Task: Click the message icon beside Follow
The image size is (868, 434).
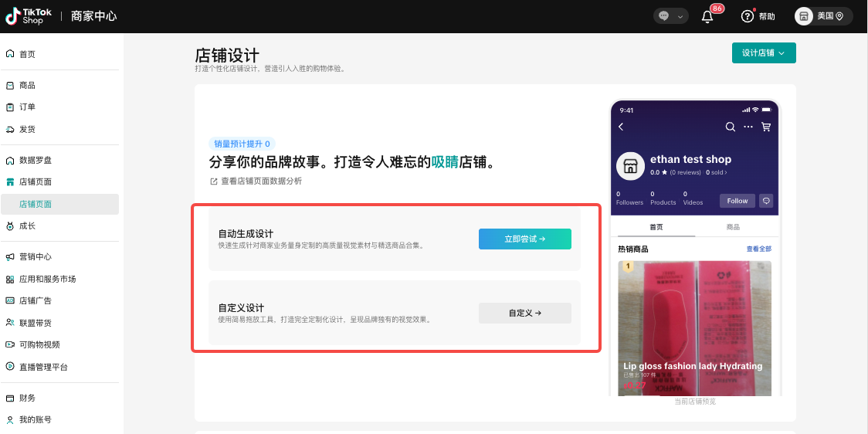Action: point(766,201)
